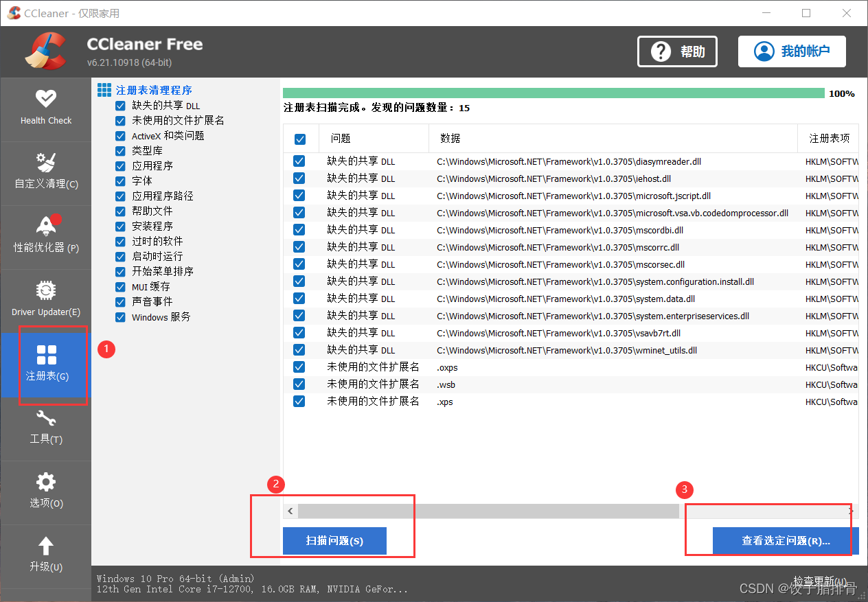Toggle 启动时运行 checkbox
868x602 pixels.
pos(120,257)
